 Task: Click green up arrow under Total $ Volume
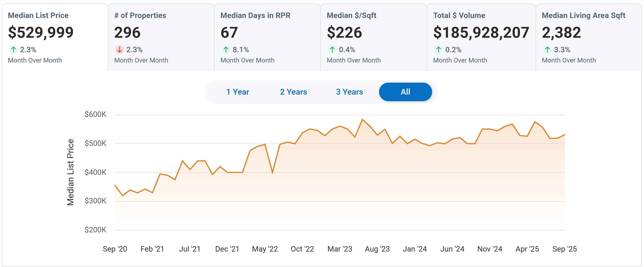coord(438,50)
